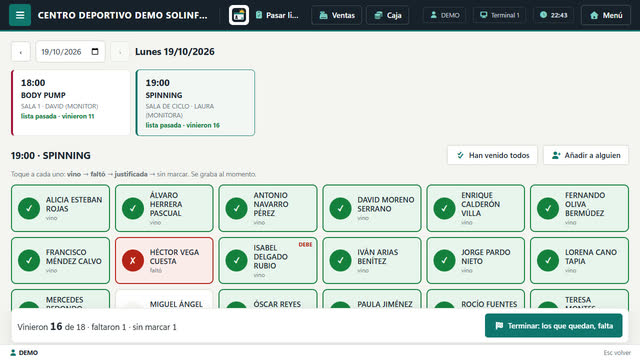Toggle attendance for Lorena Cano Tapia
Viewport: 640px width, 360px height.
pyautogui.click(x=580, y=260)
